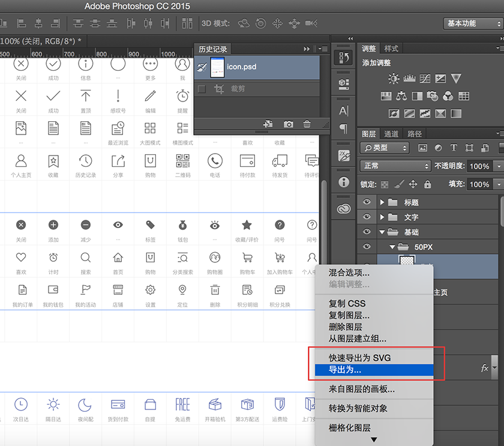This screenshot has height=446, width=504.
Task: Expand the 标题 layer group
Action: (x=382, y=202)
